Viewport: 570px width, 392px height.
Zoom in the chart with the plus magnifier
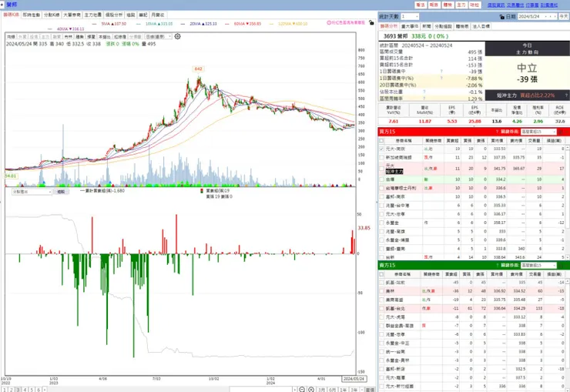(311, 390)
